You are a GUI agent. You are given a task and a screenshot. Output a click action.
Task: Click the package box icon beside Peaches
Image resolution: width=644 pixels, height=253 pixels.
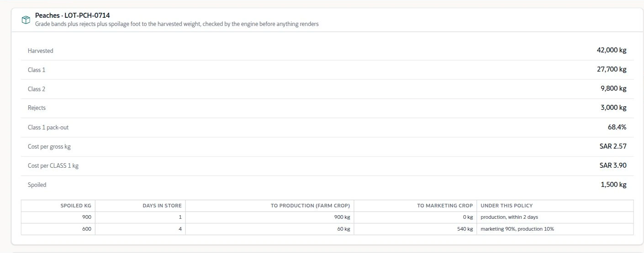[26, 20]
